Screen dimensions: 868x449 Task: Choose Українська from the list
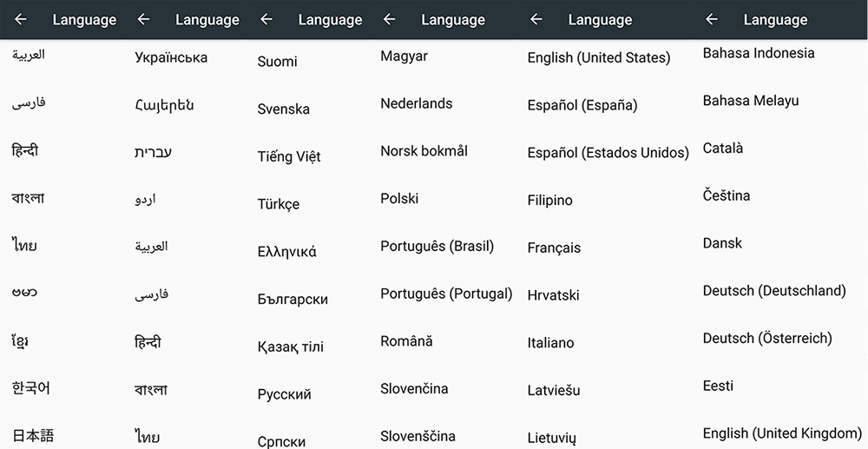171,58
